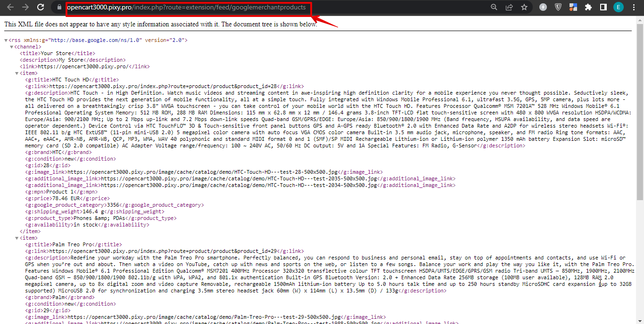Go forward to the next page
The width and height of the screenshot is (644, 324).
[x=25, y=7]
